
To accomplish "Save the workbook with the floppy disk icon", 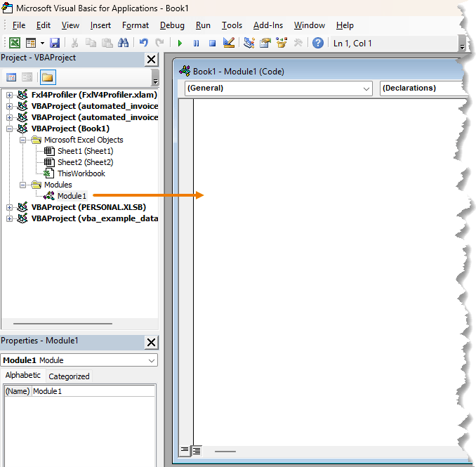I will pyautogui.click(x=55, y=43).
